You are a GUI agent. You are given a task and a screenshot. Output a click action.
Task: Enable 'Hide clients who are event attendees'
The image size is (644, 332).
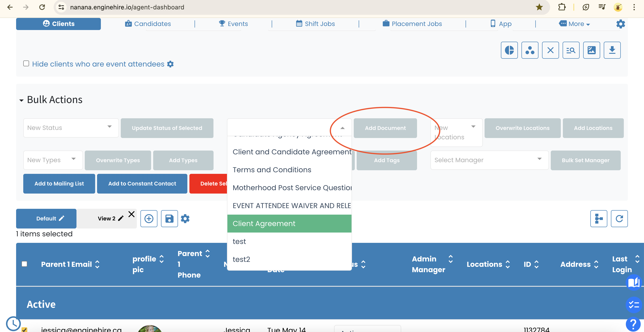(x=26, y=63)
